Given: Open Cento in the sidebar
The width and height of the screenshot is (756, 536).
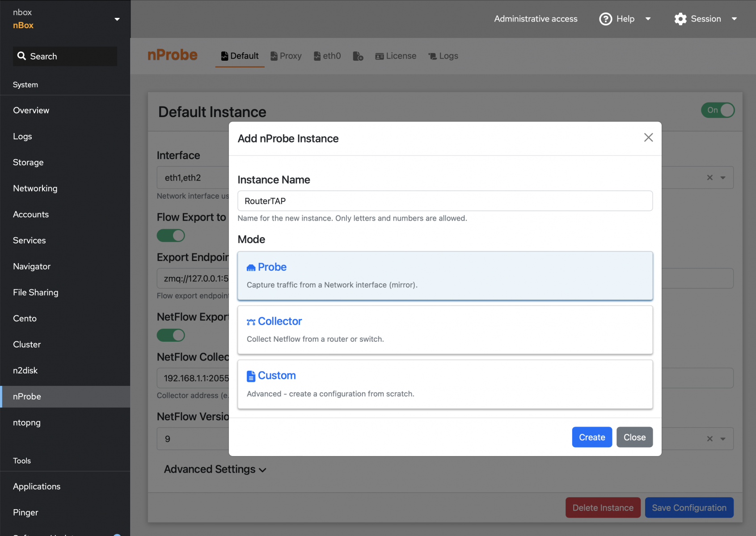Looking at the screenshot, I should click(65, 318).
